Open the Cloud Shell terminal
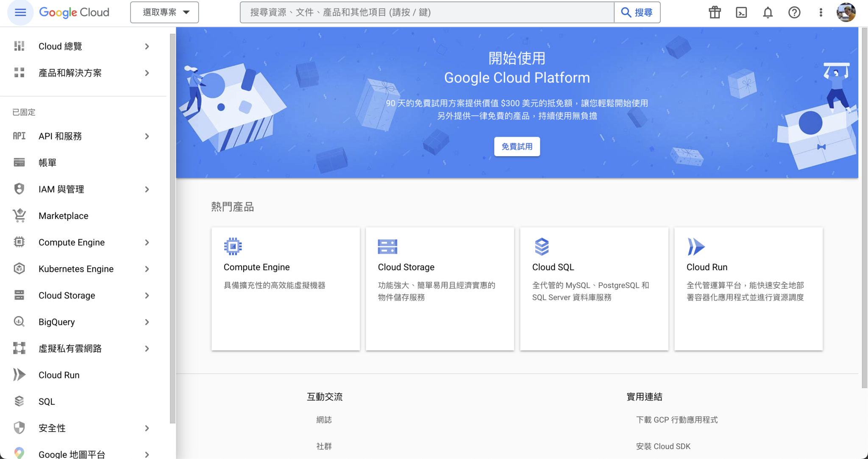 click(x=741, y=12)
